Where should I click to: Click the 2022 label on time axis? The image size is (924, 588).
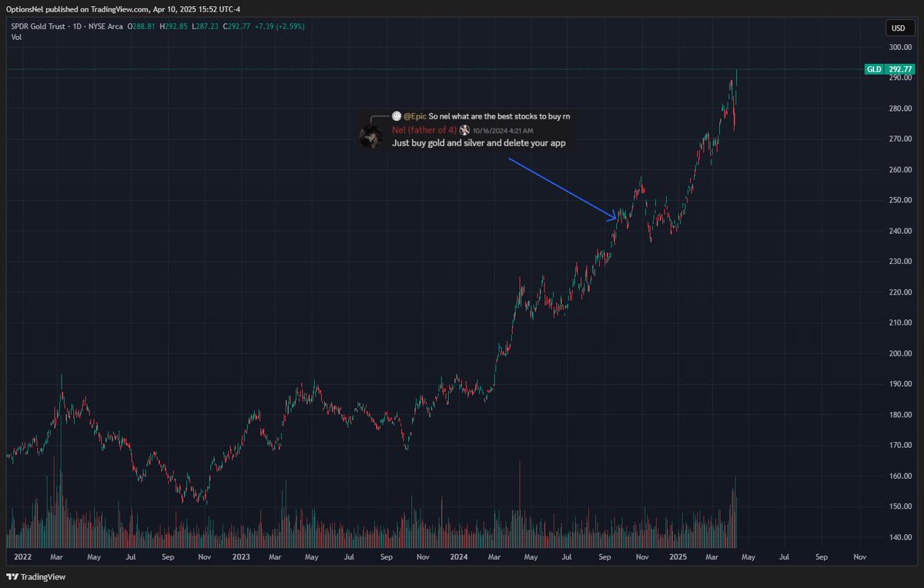click(x=23, y=556)
